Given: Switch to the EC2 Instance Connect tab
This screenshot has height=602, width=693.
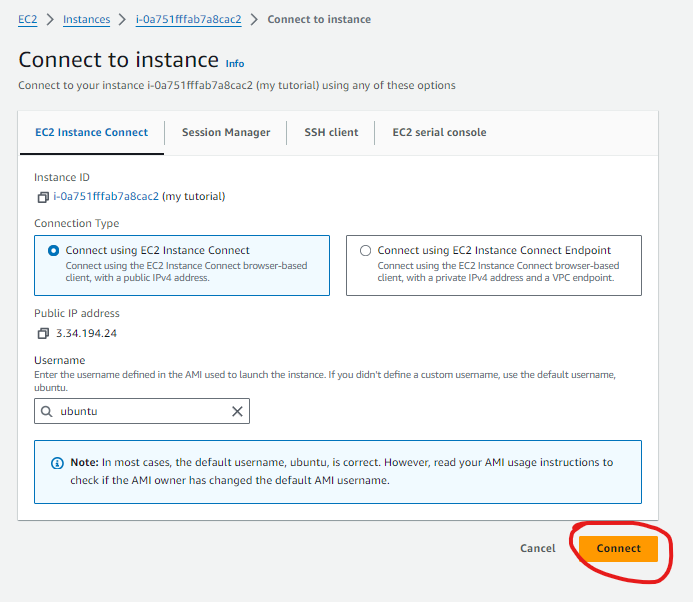Looking at the screenshot, I should 91,133.
